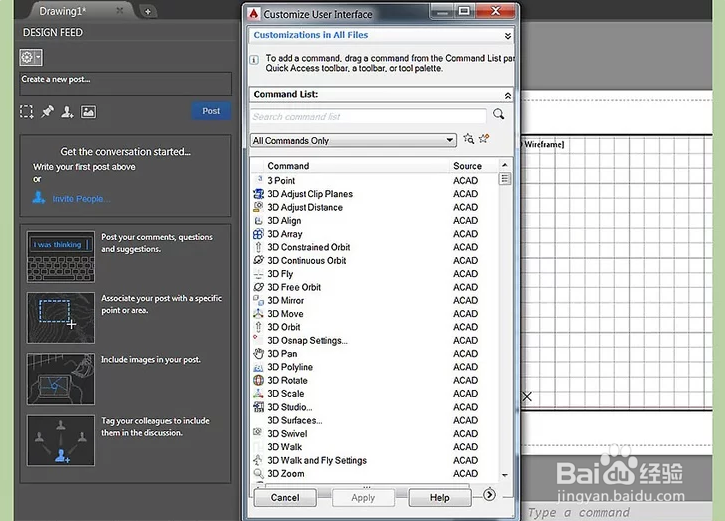The image size is (725, 521).
Task: Click the 3D Continuous Orbit icon
Action: click(258, 260)
